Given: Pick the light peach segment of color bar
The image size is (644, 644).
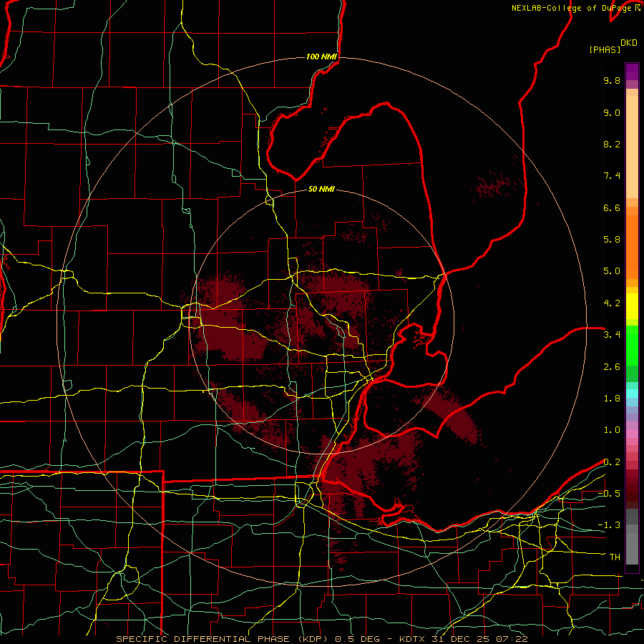Looking at the screenshot, I should (x=632, y=147).
